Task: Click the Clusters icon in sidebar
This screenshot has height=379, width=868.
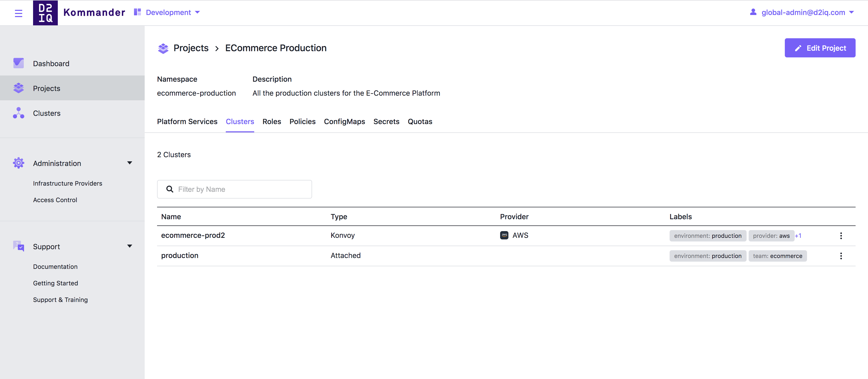Action: pyautogui.click(x=19, y=113)
